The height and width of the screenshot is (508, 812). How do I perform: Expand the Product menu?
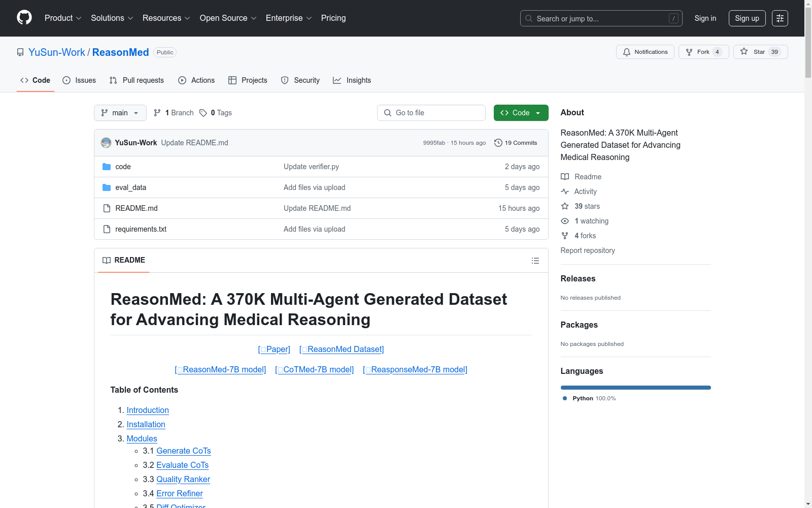tap(63, 18)
